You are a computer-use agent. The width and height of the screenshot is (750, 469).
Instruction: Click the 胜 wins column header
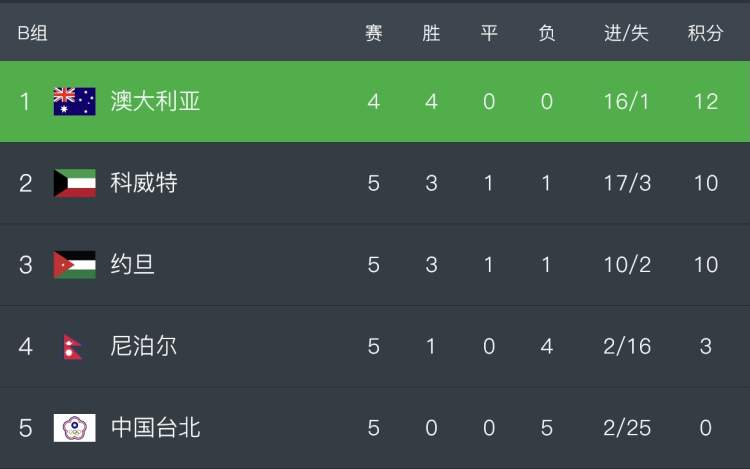[x=431, y=33]
